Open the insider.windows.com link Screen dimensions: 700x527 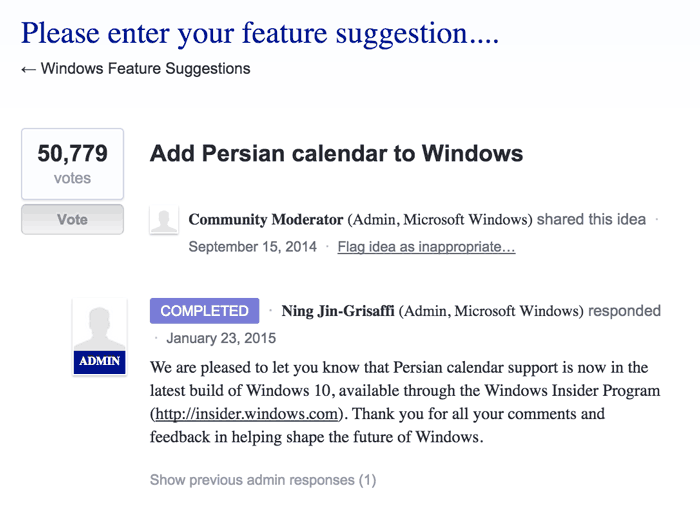coord(246,414)
